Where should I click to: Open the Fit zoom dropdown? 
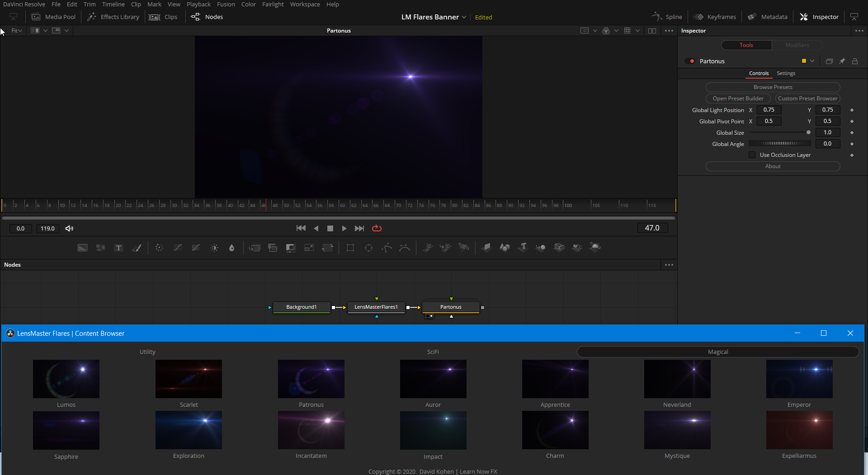pos(17,31)
